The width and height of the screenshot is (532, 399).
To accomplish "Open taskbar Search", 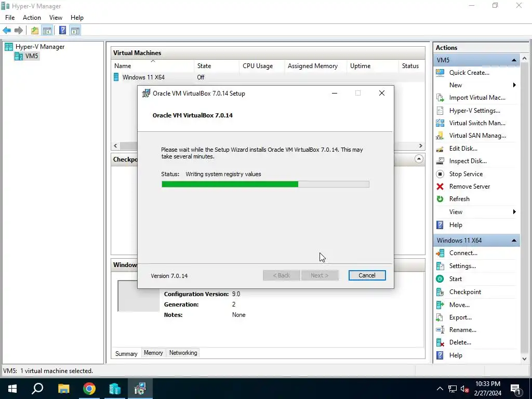I will click(37, 389).
